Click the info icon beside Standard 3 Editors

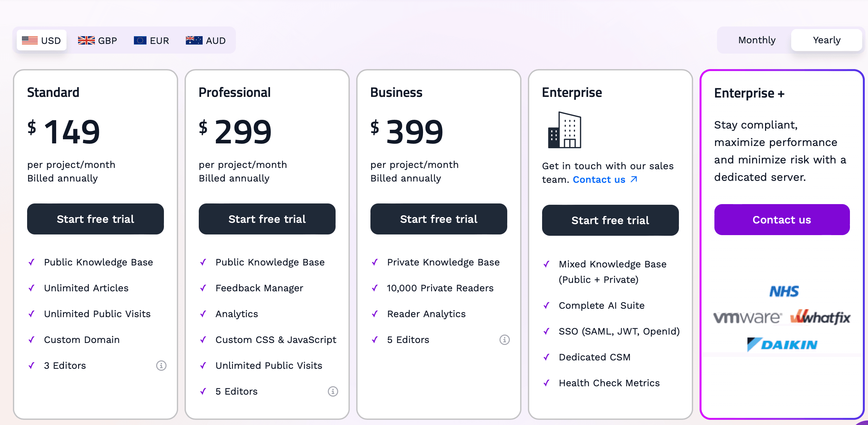[161, 365]
